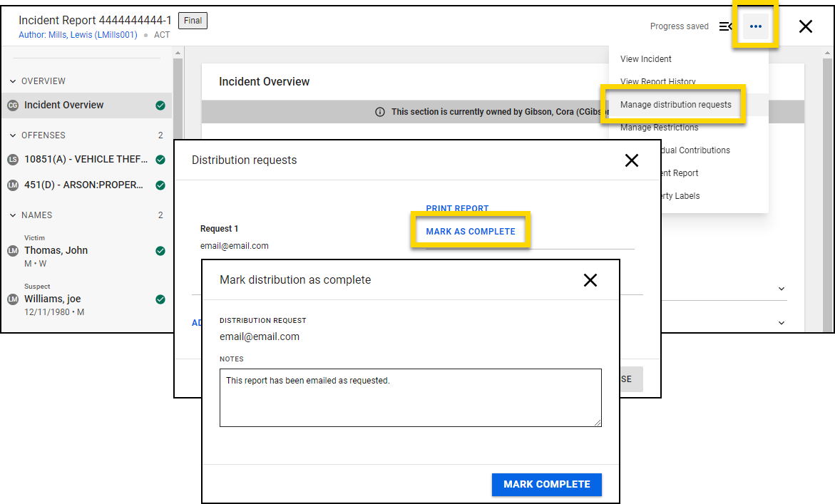Open the three-dot overflow menu
This screenshot has width=835, height=504.
[755, 26]
